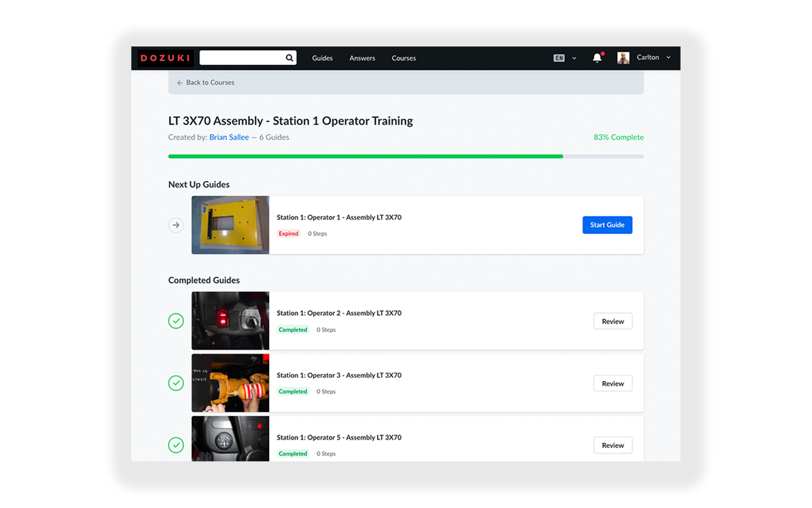The width and height of the screenshot is (812, 508).
Task: Click inside the search input field
Action: 242,58
